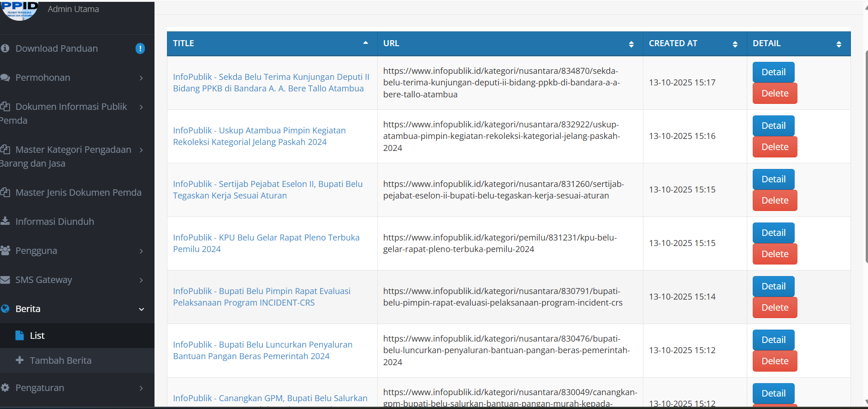Open Detail for the Sekda Belu article

tap(773, 72)
